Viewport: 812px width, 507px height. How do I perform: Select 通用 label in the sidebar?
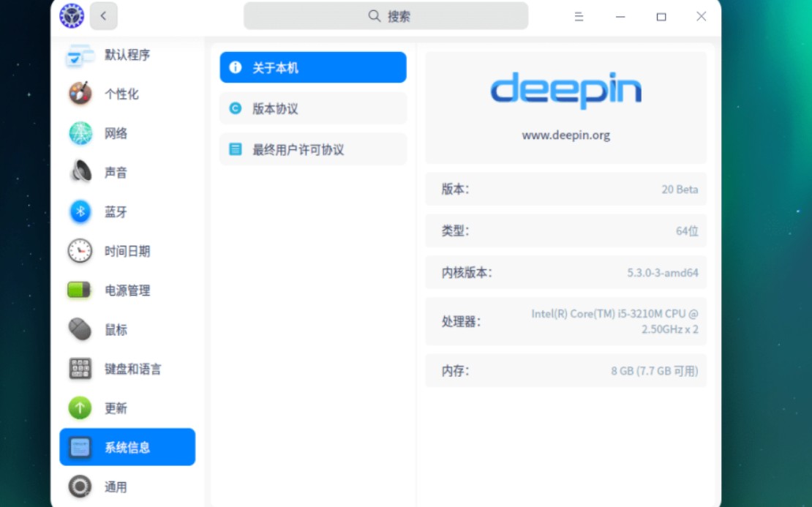116,487
